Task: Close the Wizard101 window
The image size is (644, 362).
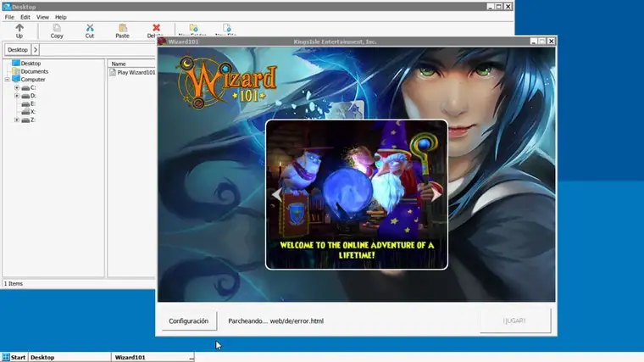Action: (551, 41)
